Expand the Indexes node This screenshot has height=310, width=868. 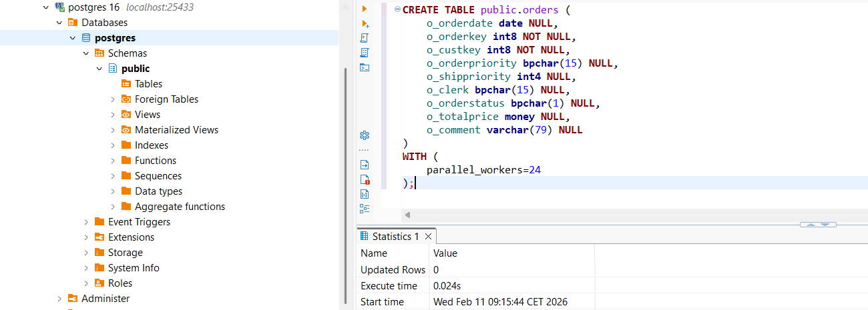(113, 145)
